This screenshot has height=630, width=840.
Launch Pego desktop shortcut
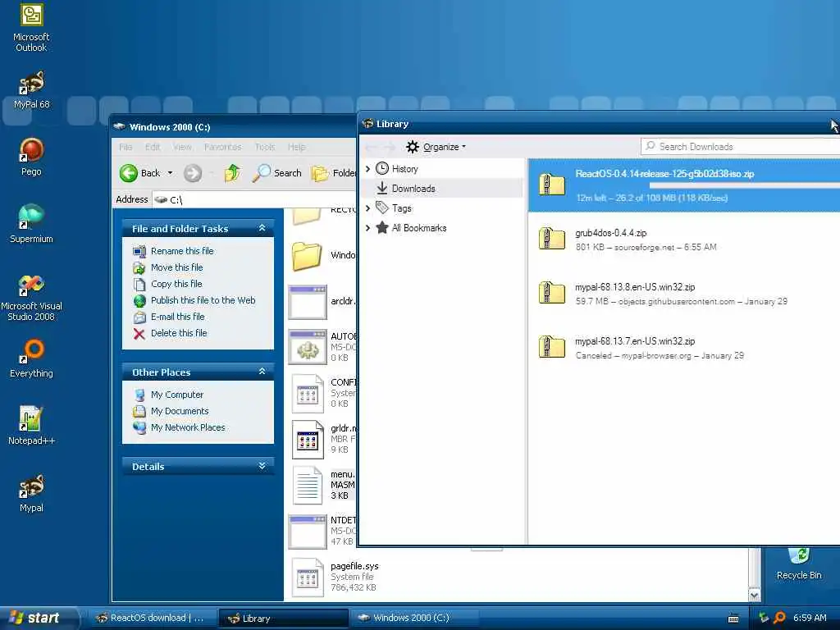click(31, 157)
